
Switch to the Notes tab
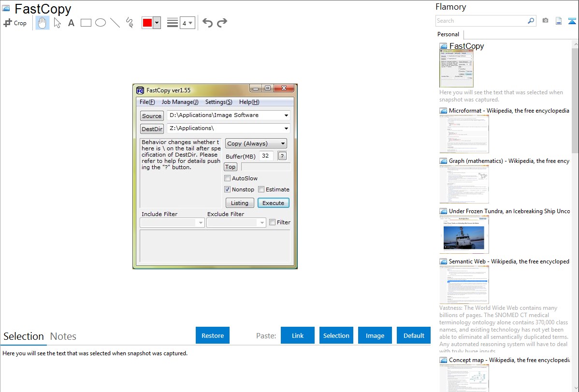63,336
